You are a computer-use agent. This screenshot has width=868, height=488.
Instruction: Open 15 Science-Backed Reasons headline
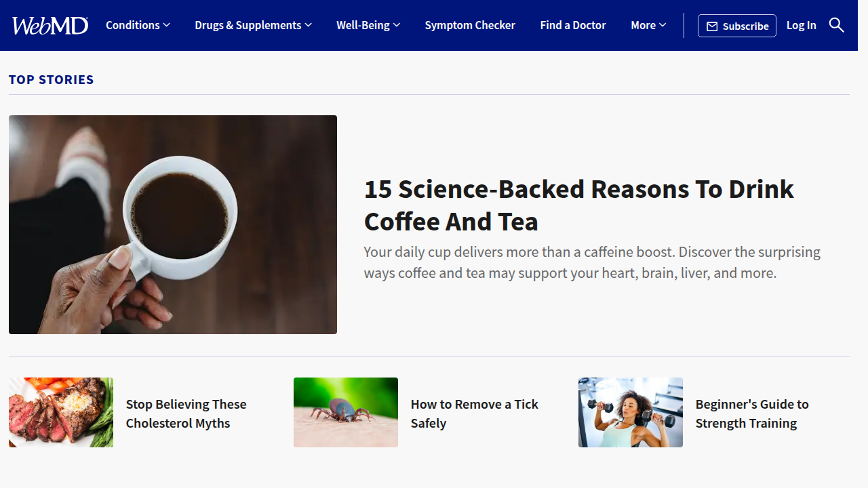point(578,205)
